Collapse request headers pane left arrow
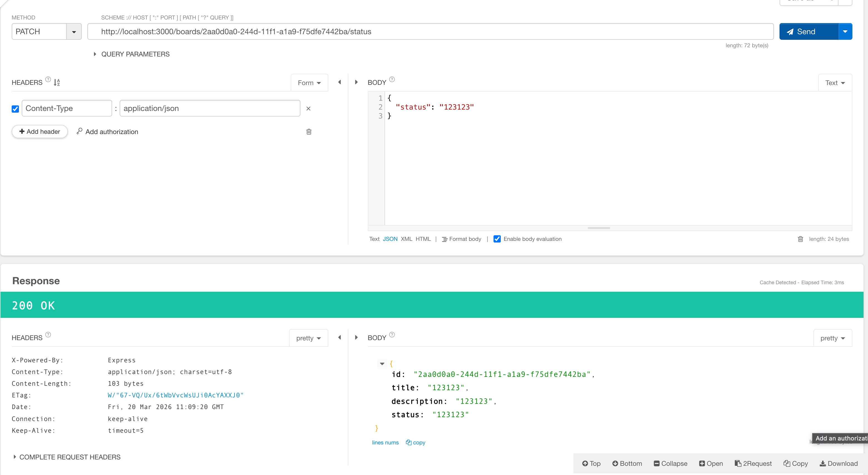This screenshot has width=868, height=475. 340,82
